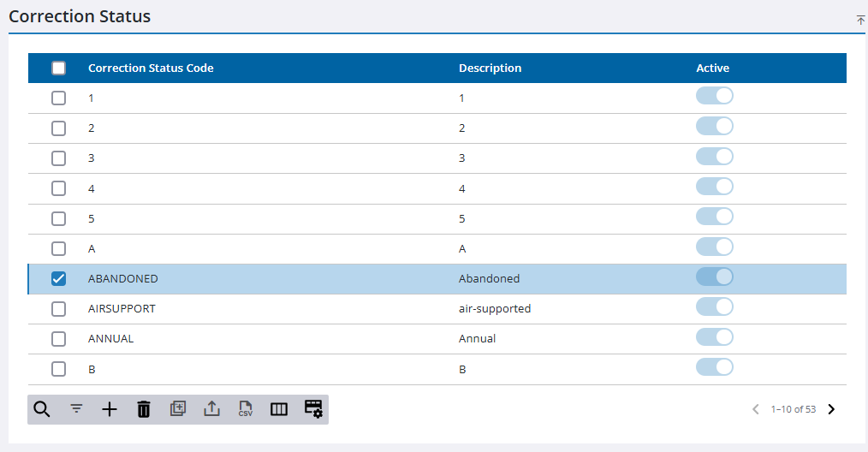Click the search magnifier icon in toolbar
868x452 pixels.
coord(41,409)
